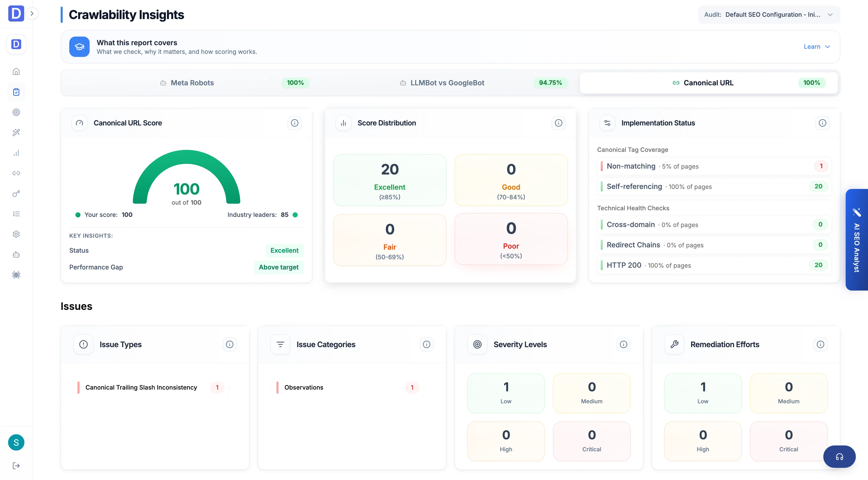Screen dimensions: 868x480
Task: Click the Excellent score distribution card
Action: point(390,180)
